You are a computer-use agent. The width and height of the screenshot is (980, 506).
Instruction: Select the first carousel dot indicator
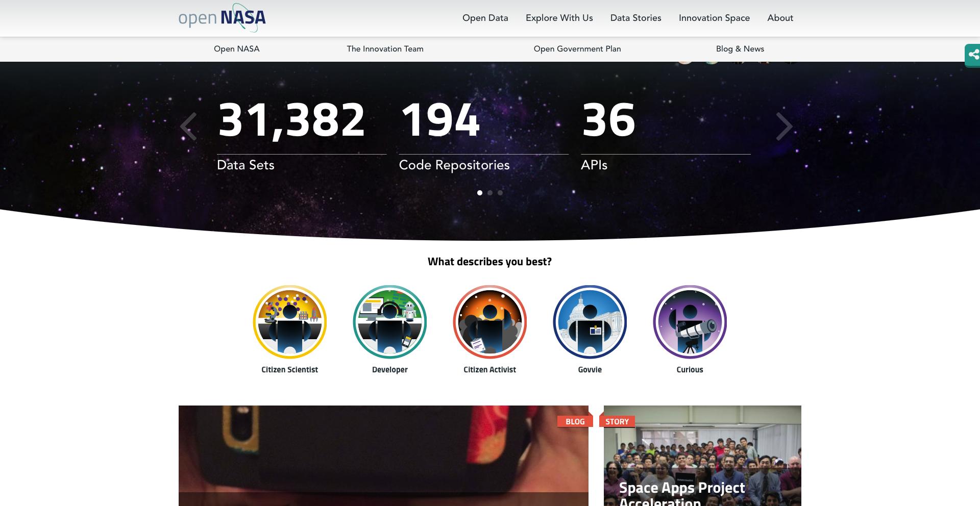480,193
